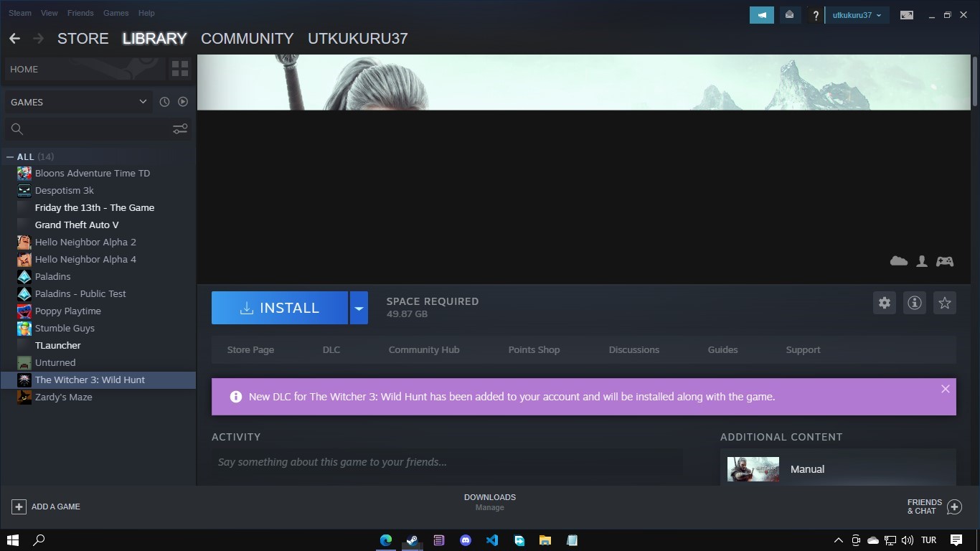Open DOWNLOADS Manage at the bottom
The height and width of the screenshot is (551, 980).
pyautogui.click(x=490, y=502)
